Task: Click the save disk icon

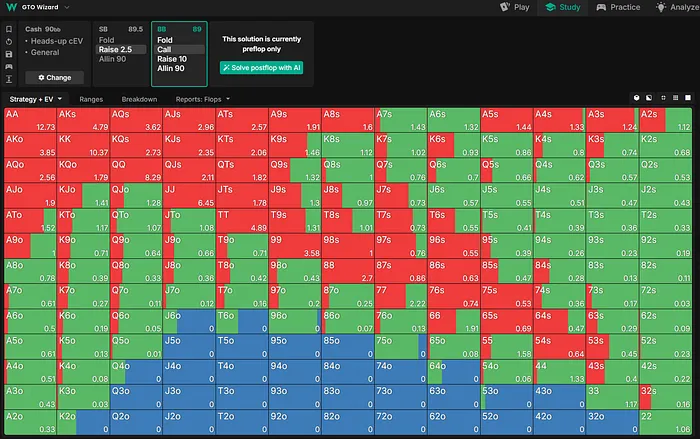Action: 9,53
